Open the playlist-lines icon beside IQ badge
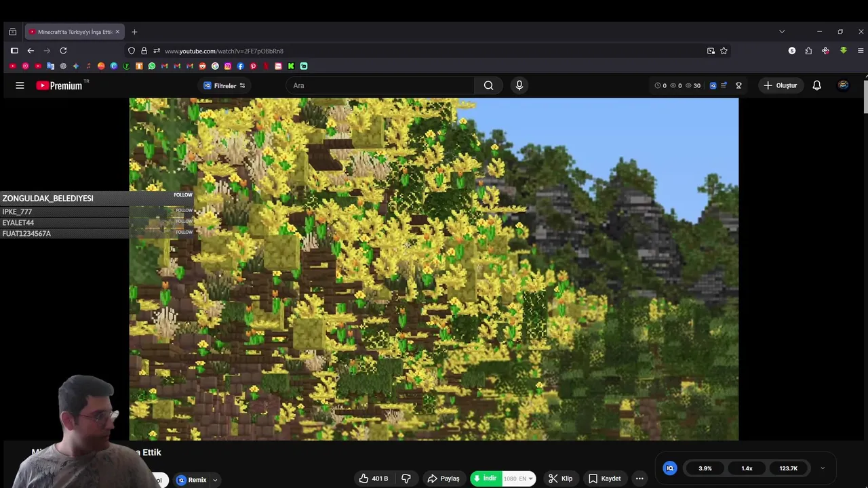 (724, 85)
